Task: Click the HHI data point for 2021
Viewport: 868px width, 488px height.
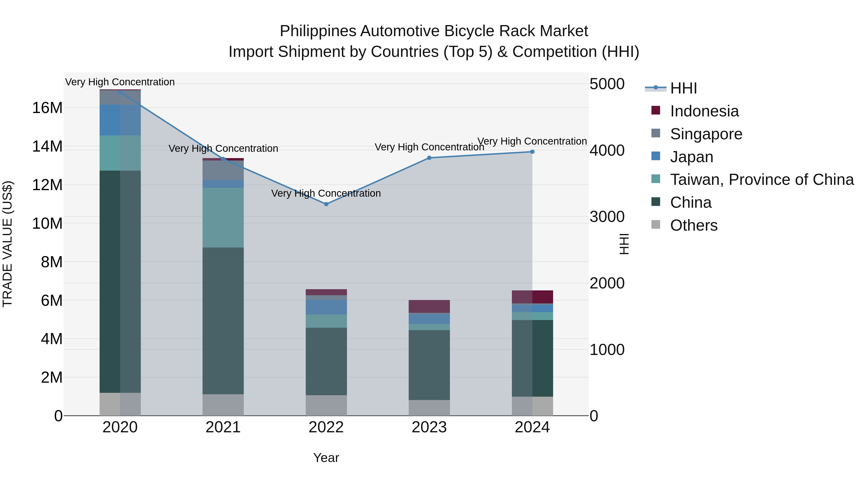Action: pos(223,159)
